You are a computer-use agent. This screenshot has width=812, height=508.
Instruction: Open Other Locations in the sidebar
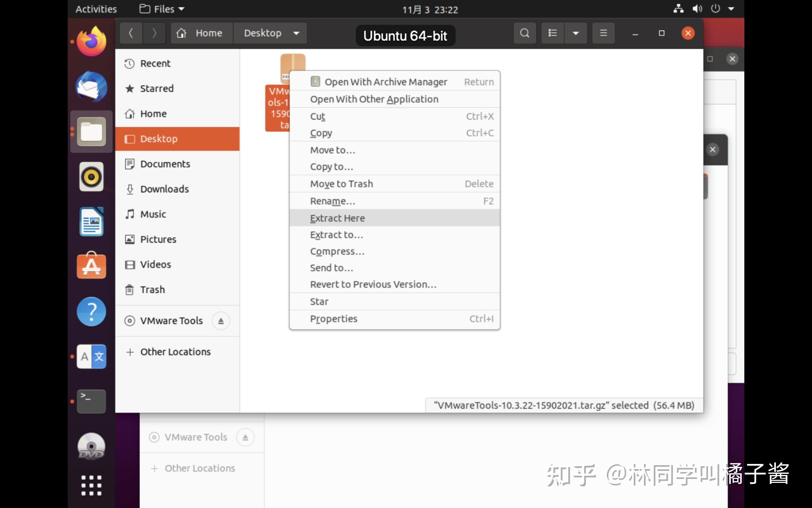click(x=177, y=352)
